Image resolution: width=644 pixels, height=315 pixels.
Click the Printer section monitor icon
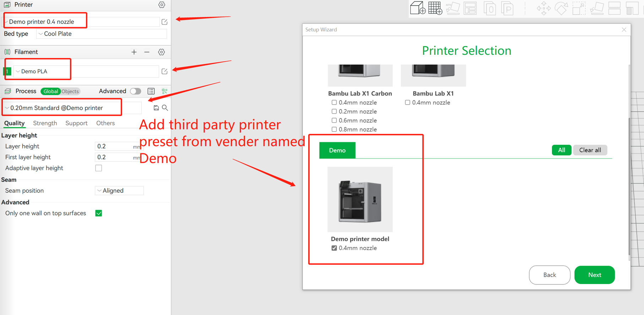[7, 5]
